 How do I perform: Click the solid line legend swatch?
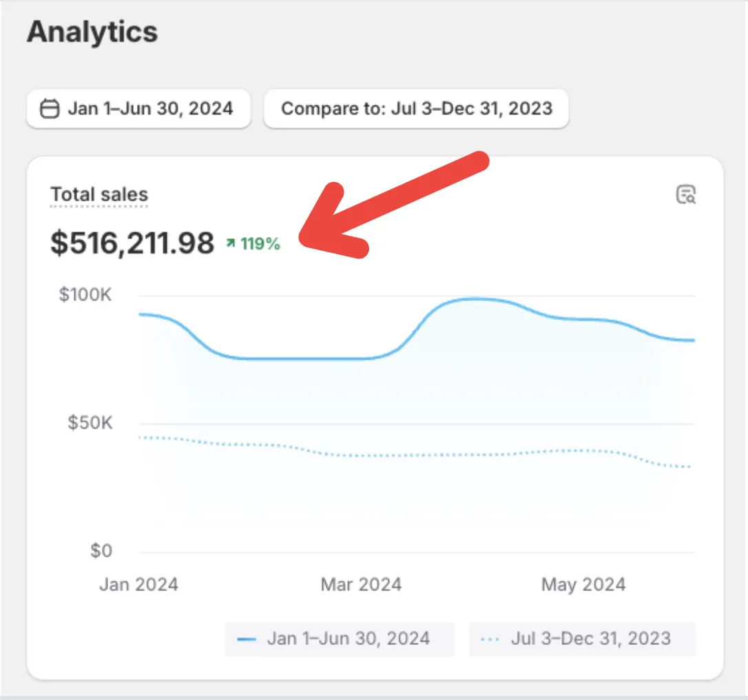[x=247, y=639]
